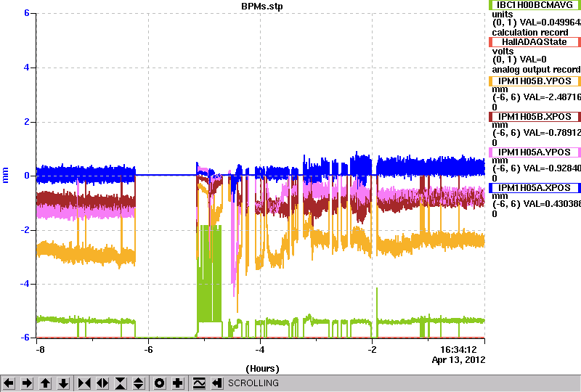Zoom out horizontally with the outward-triangles icon
This screenshot has width=581, height=392.
pyautogui.click(x=102, y=383)
